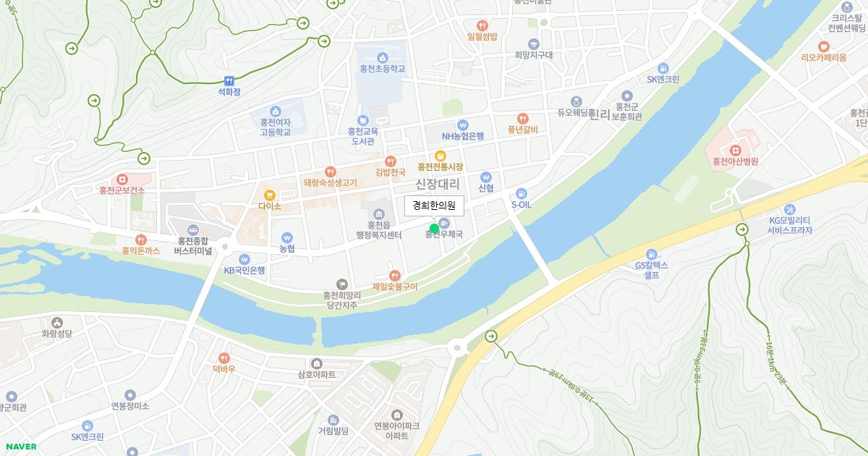
Task: Open the 홍천아산병원 hospital marker
Action: click(x=735, y=149)
